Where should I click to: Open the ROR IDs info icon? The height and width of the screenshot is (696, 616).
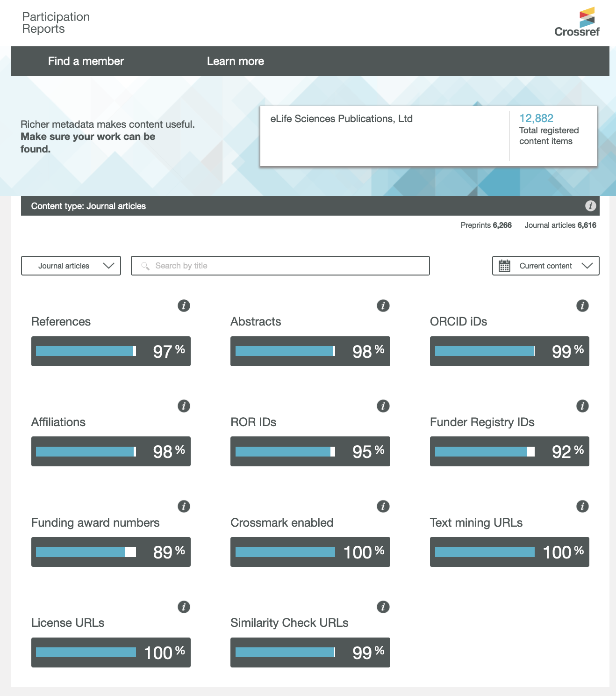pyautogui.click(x=383, y=406)
